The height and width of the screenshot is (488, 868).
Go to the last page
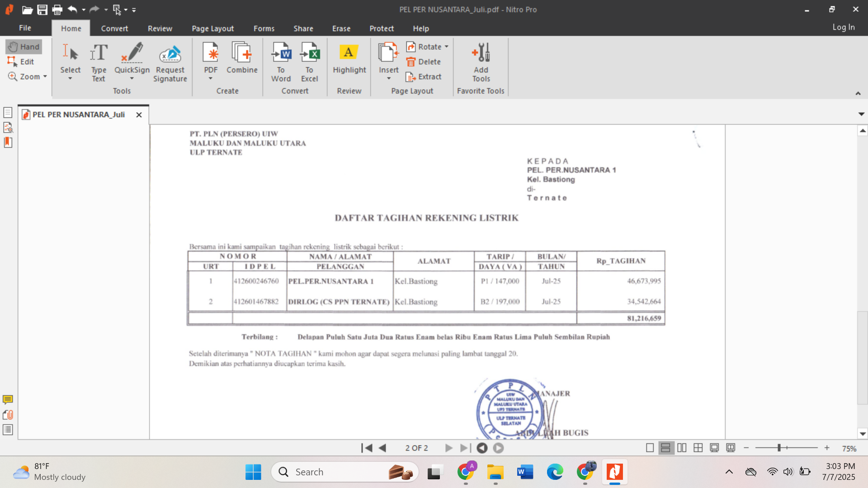pos(465,448)
